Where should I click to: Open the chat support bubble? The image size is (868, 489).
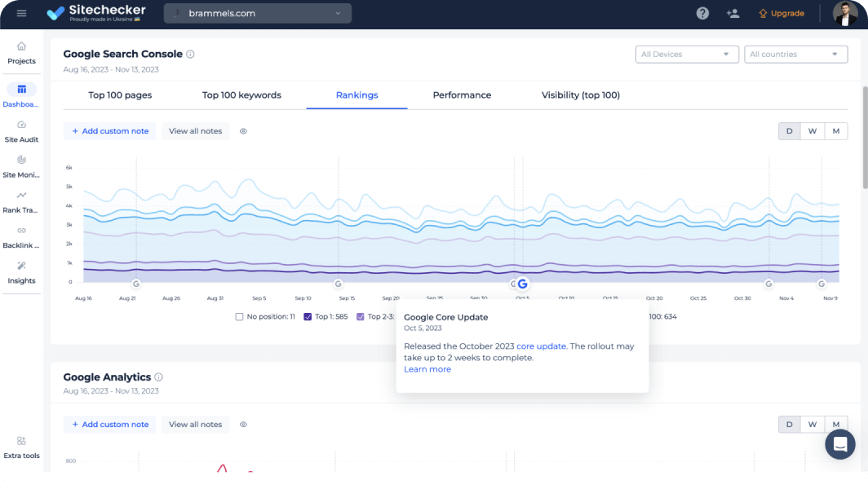pos(839,444)
